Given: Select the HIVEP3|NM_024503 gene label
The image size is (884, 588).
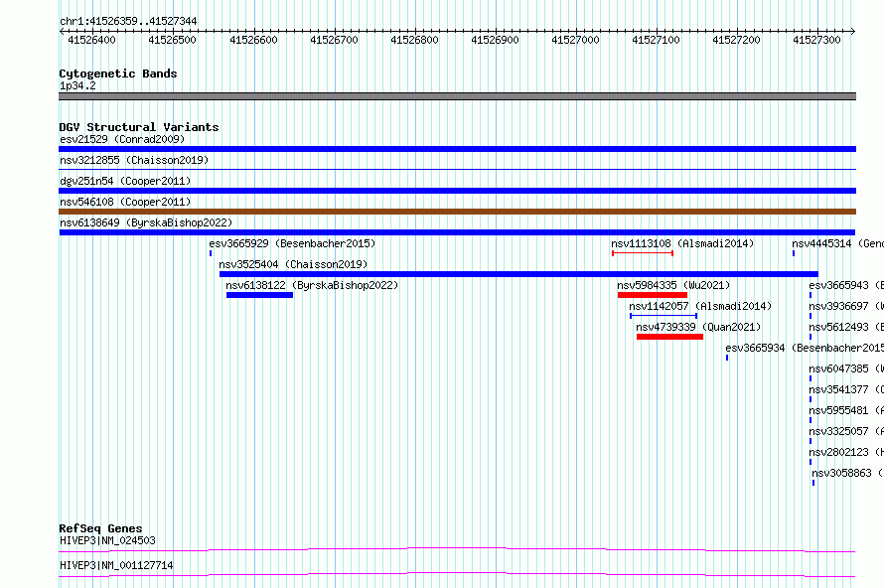Looking at the screenshot, I should [107, 540].
